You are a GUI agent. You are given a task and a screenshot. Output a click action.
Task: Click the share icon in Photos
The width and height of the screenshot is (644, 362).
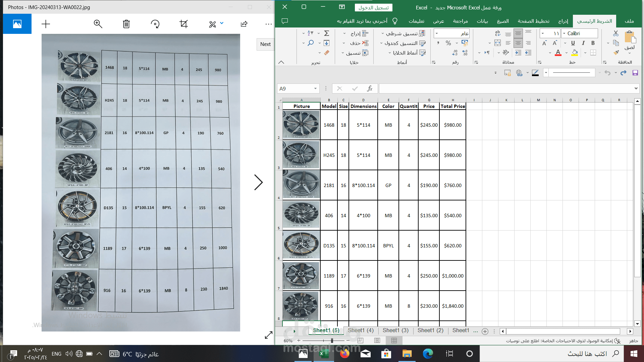coord(244,24)
